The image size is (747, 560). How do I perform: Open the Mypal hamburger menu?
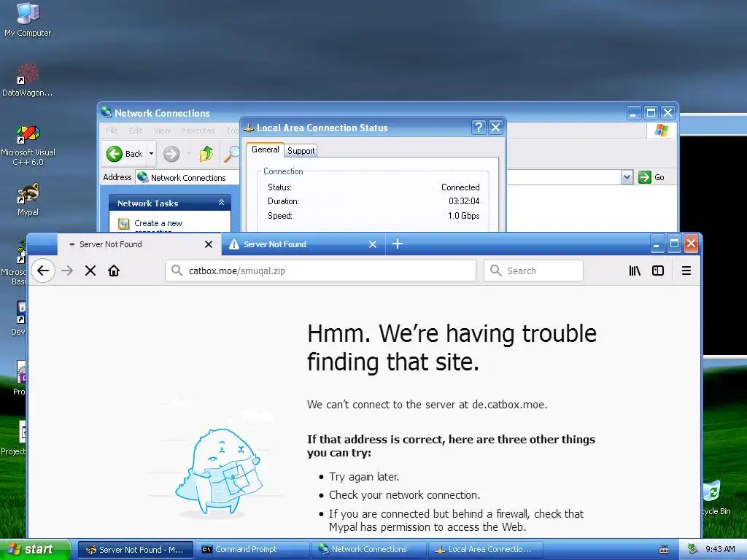pos(686,271)
